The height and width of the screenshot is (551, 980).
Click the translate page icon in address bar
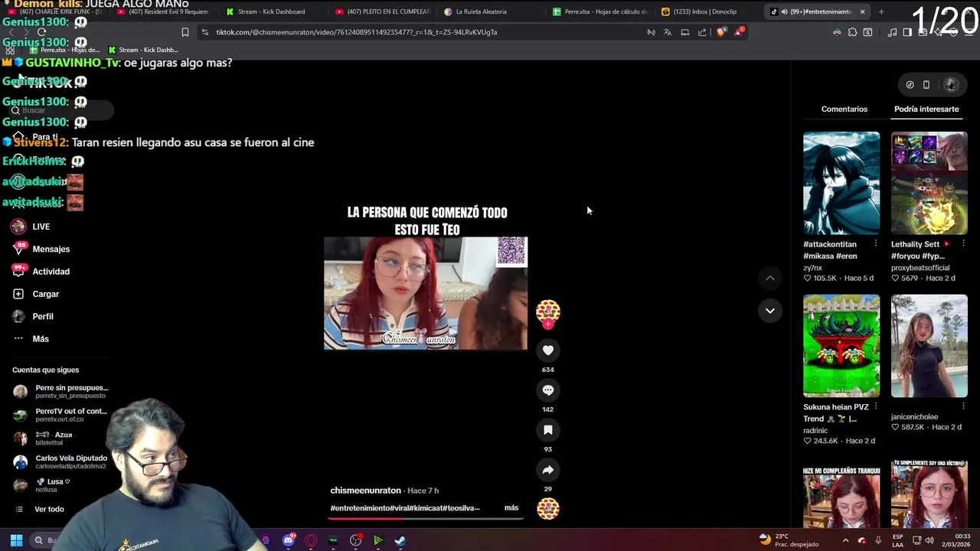pos(668,32)
